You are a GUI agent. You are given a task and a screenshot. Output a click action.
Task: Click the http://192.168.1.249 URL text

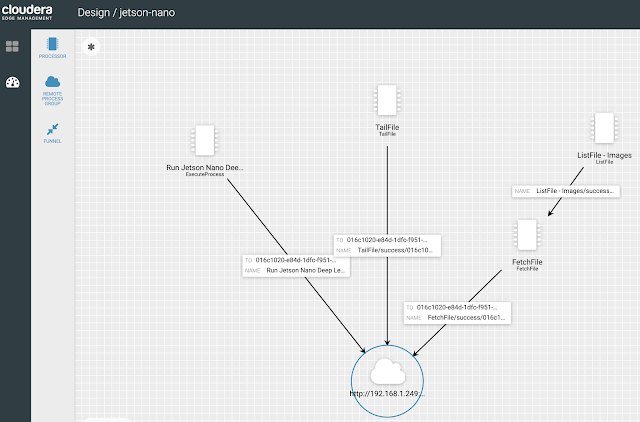tap(387, 393)
